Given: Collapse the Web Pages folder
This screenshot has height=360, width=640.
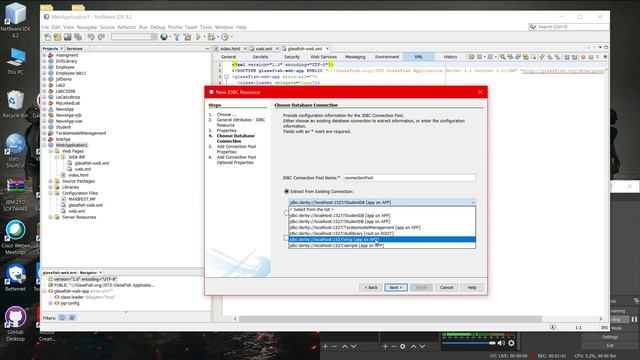Looking at the screenshot, I should [51, 151].
